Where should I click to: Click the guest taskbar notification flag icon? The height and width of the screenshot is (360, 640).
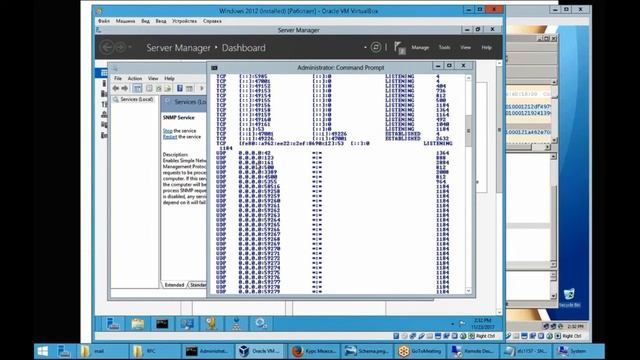point(462,324)
